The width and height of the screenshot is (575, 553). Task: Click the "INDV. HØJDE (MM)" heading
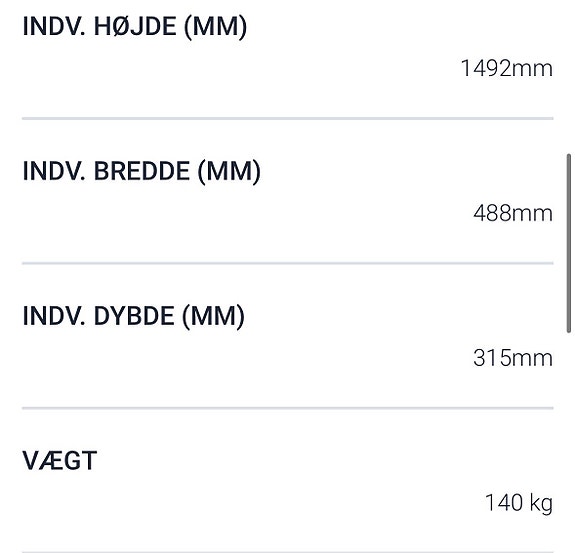point(135,27)
